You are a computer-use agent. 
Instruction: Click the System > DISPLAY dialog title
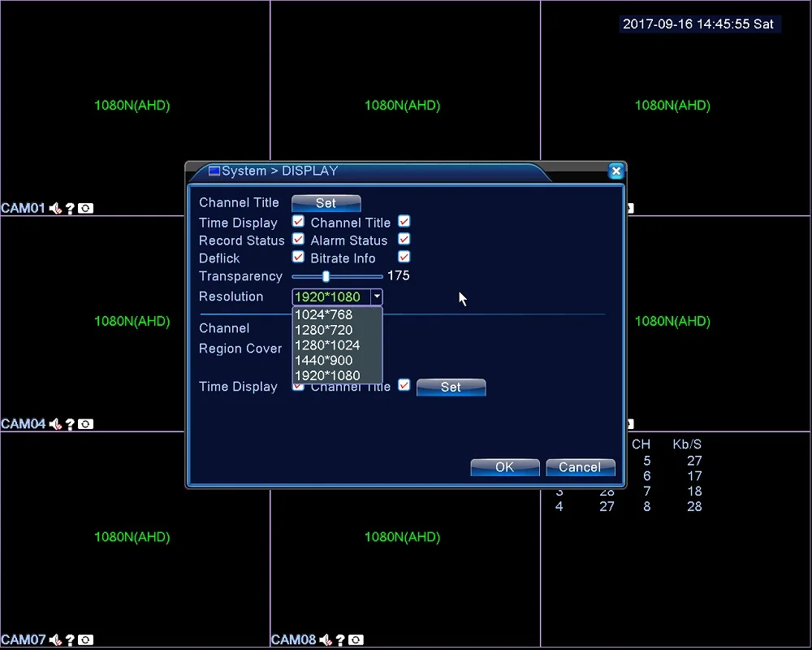click(x=279, y=171)
